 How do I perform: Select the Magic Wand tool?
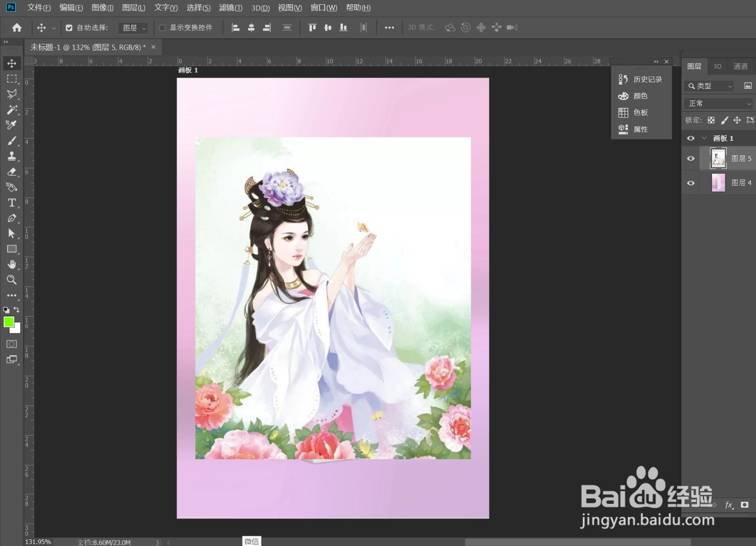click(12, 110)
